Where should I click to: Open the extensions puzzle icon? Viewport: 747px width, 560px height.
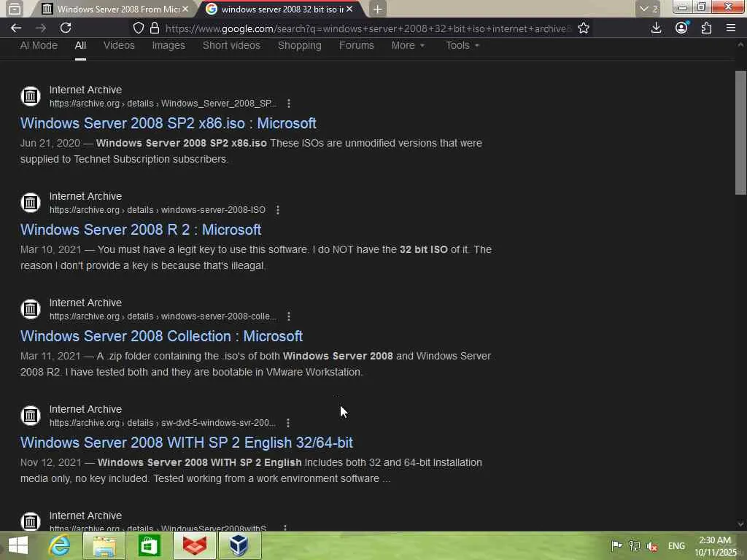coord(706,28)
